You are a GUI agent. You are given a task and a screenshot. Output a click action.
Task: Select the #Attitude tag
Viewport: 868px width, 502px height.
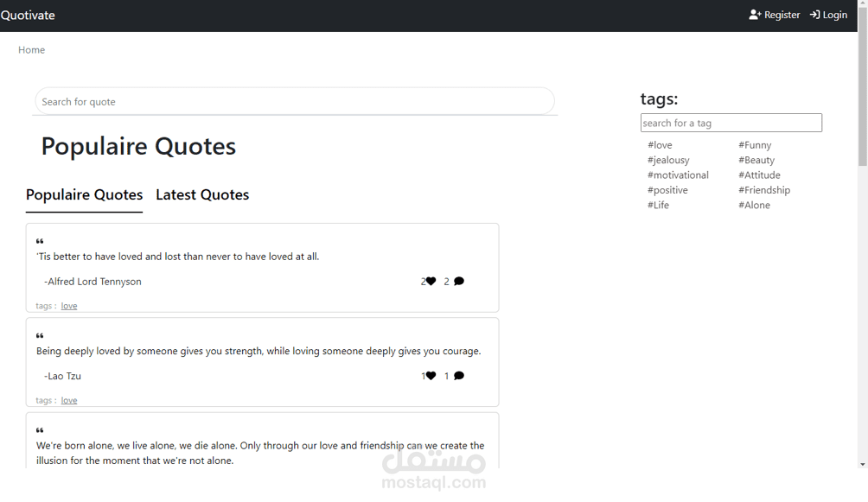tap(759, 175)
